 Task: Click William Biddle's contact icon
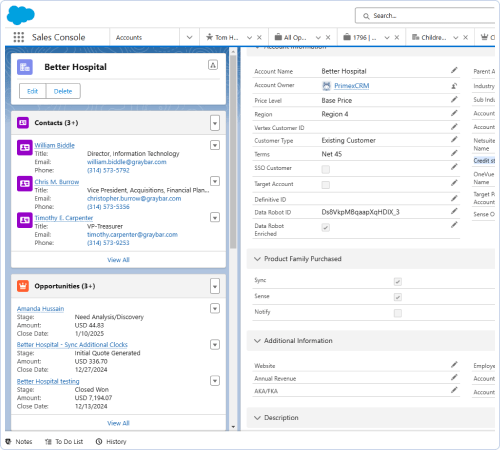[25, 148]
